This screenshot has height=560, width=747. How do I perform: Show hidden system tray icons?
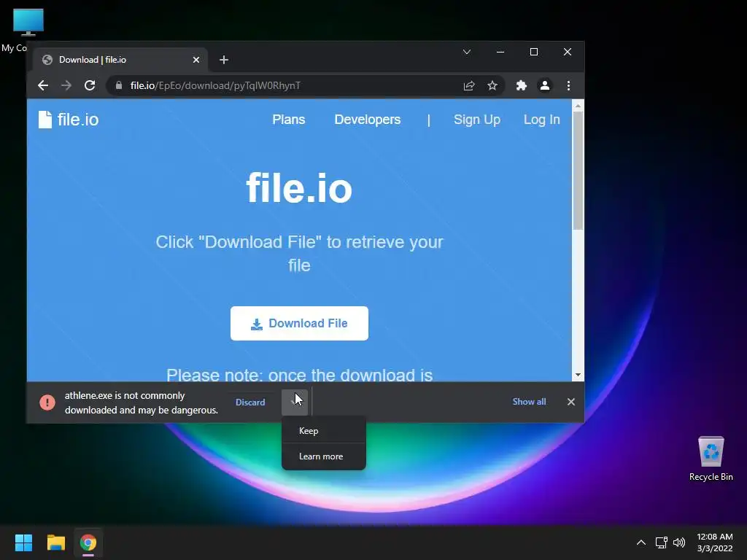click(x=641, y=542)
